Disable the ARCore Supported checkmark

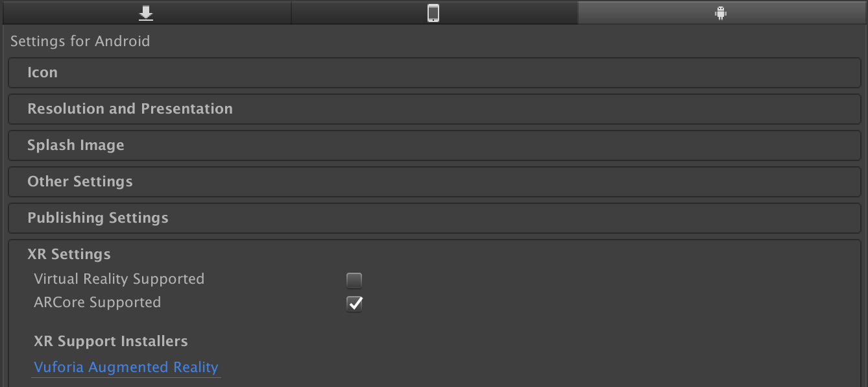coord(354,304)
